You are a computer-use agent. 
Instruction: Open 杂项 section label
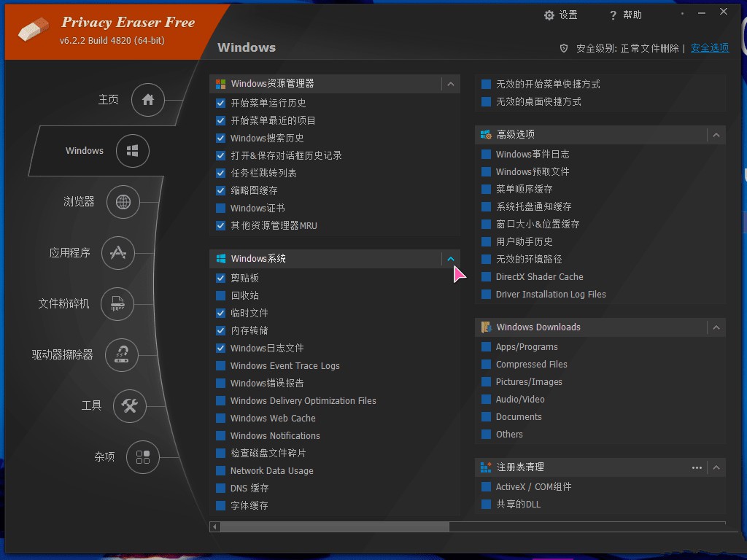[104, 457]
